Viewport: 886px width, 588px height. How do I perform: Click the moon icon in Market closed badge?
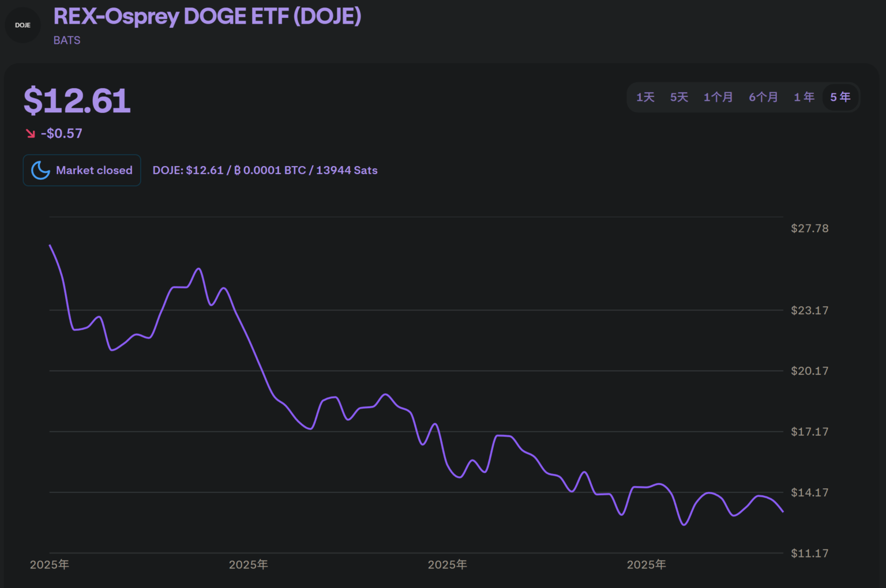(x=40, y=170)
